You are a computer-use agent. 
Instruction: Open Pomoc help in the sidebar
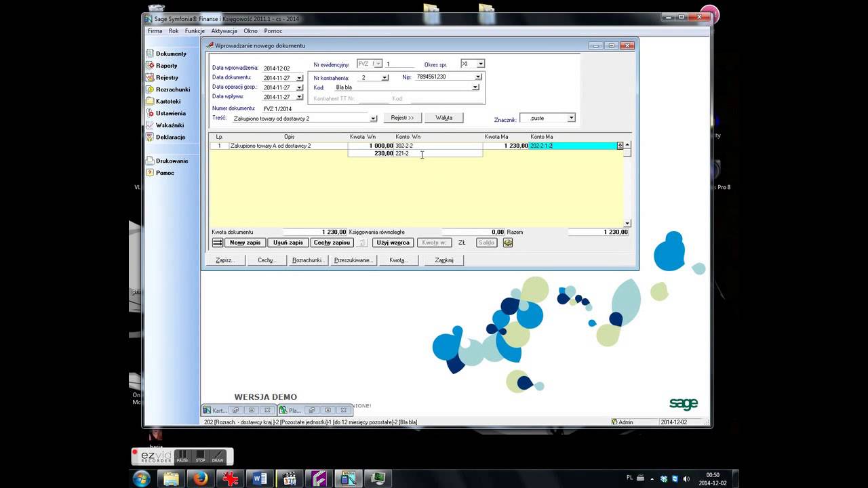tap(160, 173)
